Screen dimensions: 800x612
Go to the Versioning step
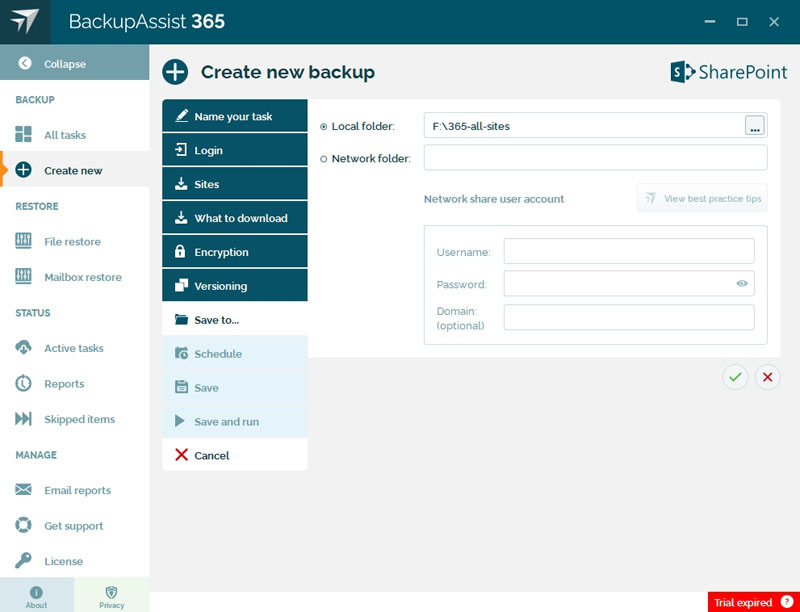pyautogui.click(x=235, y=286)
